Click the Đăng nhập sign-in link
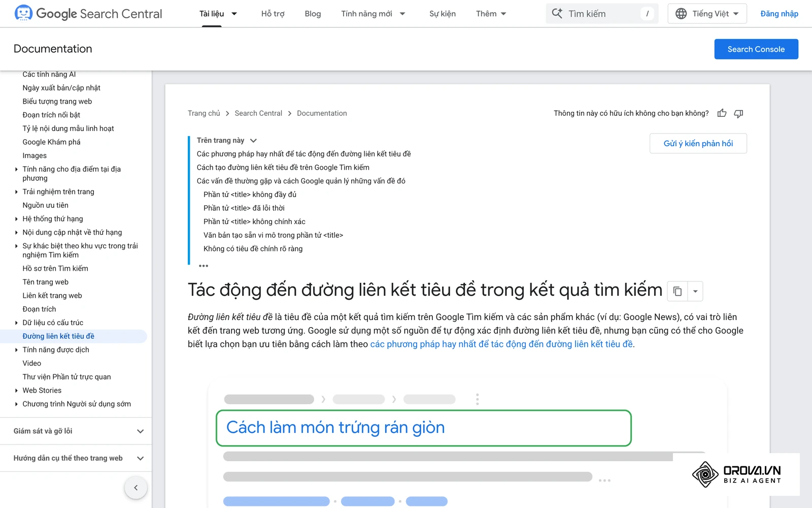The height and width of the screenshot is (508, 812). click(x=779, y=14)
